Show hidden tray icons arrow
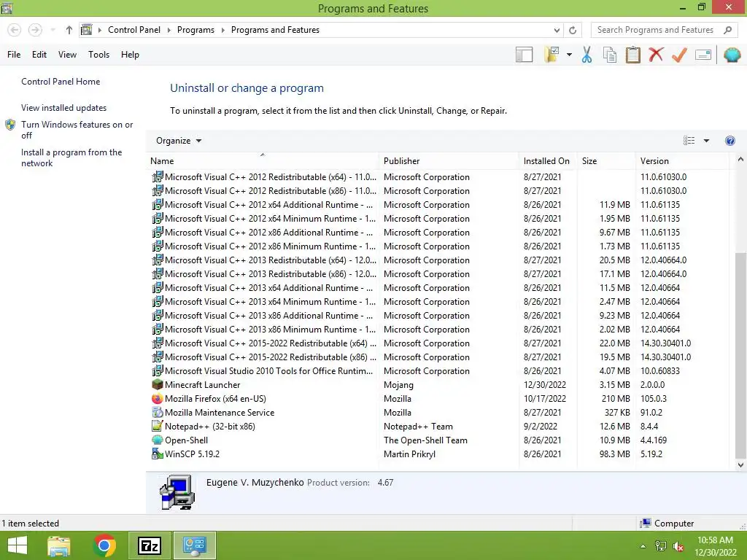747x560 pixels. 643,546
